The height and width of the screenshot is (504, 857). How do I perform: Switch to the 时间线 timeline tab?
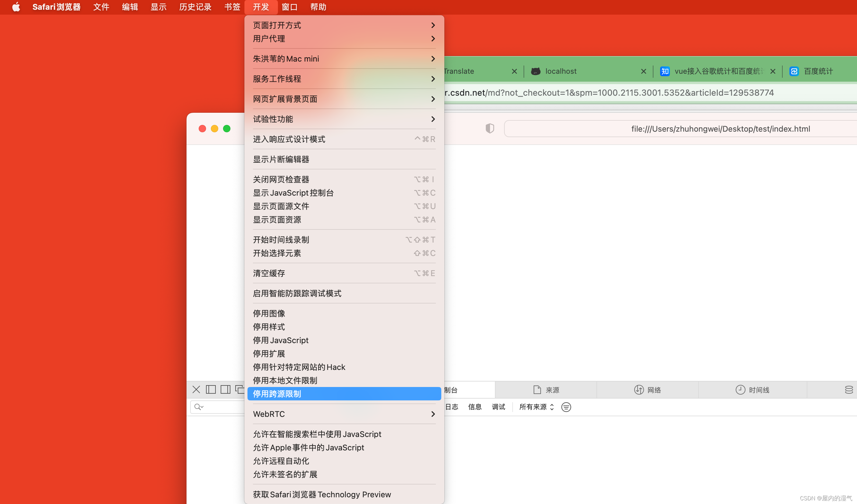coord(752,390)
